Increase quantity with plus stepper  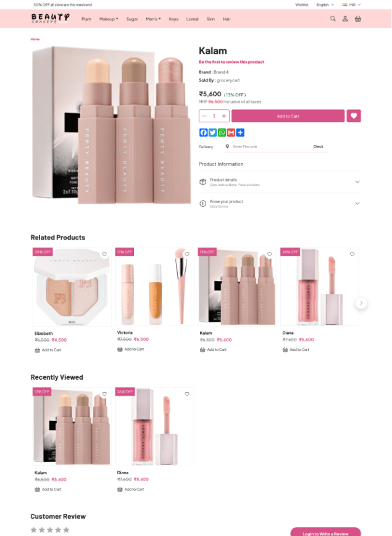pyautogui.click(x=224, y=116)
